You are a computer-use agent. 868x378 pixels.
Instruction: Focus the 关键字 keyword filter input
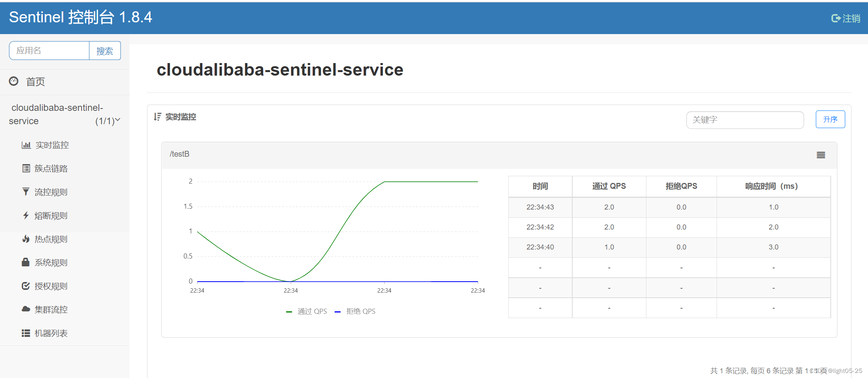[x=745, y=120]
